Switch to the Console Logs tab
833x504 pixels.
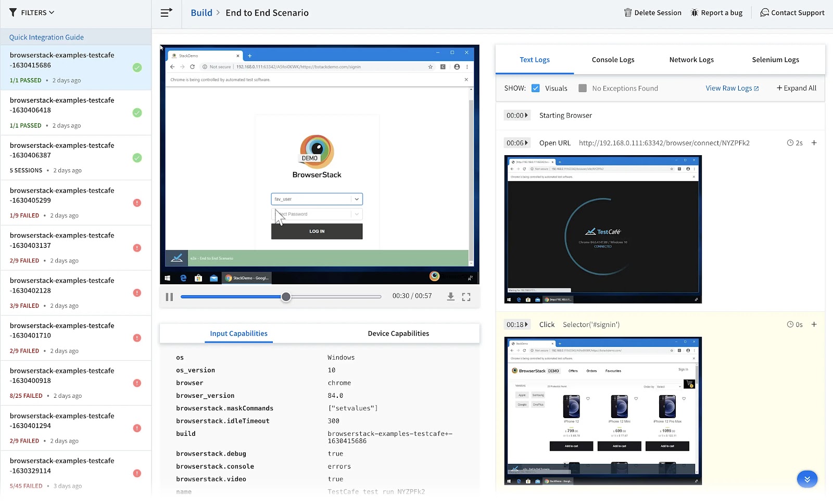tap(613, 59)
